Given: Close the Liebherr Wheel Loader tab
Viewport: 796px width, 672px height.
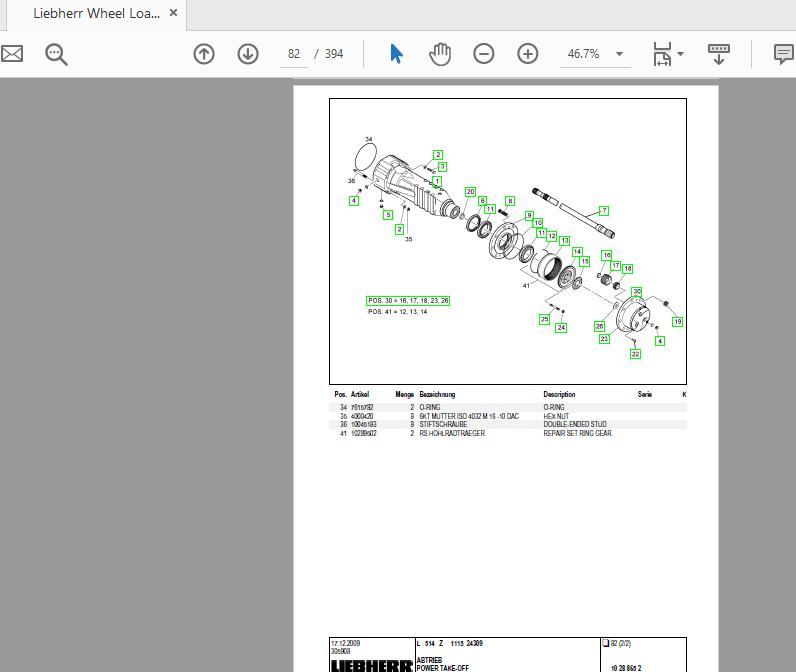Looking at the screenshot, I should pos(174,13).
